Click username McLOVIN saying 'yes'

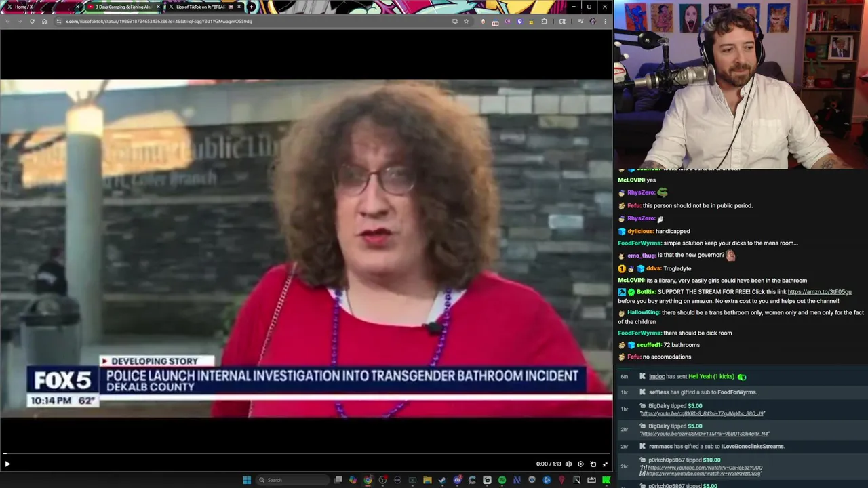(x=631, y=180)
